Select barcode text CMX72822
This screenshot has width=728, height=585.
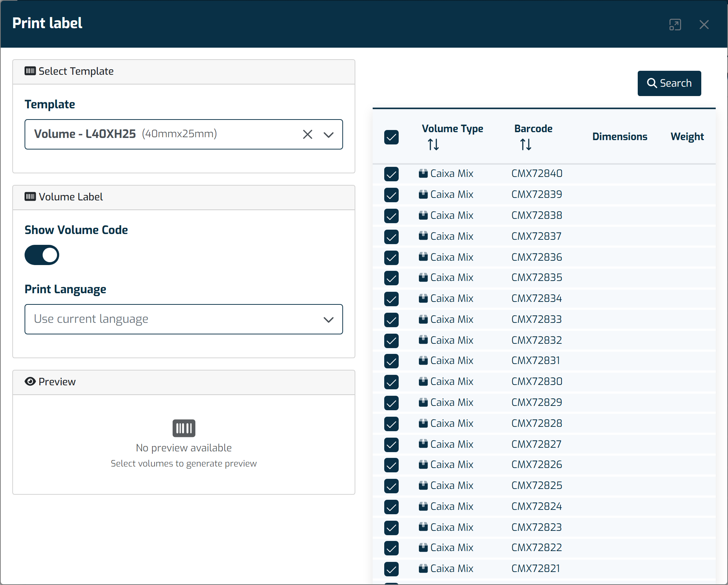(537, 547)
